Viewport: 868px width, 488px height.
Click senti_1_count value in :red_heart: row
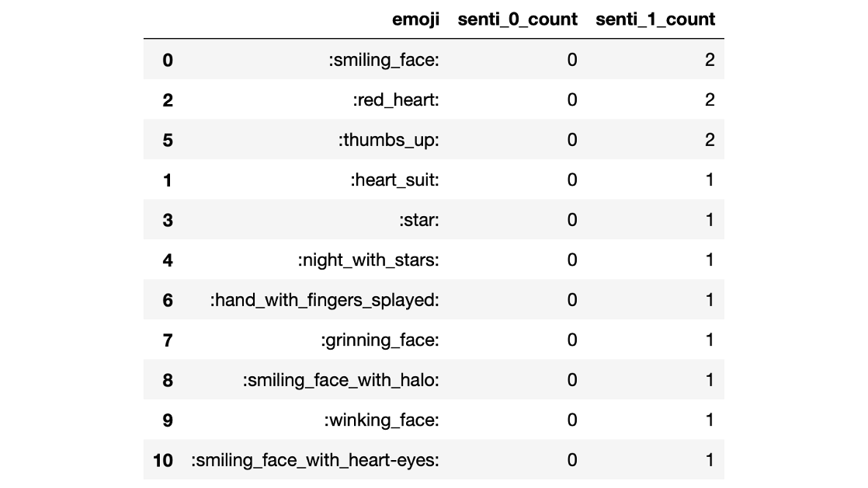tap(709, 100)
